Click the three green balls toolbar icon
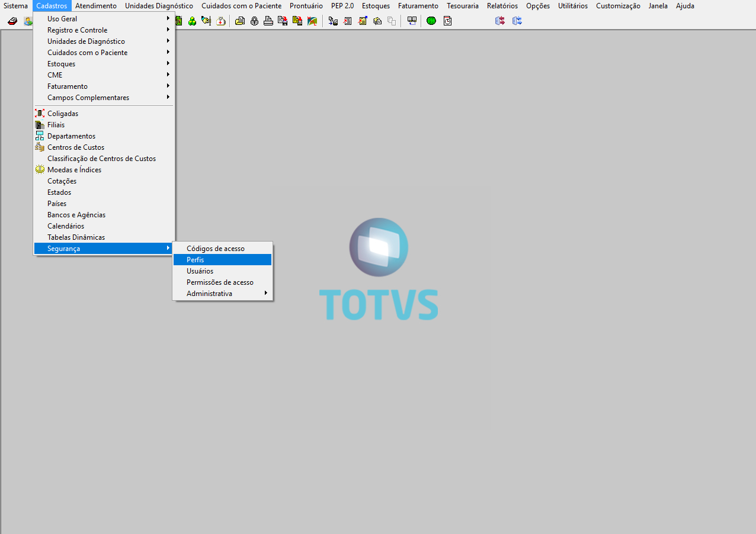This screenshot has width=756, height=534. (192, 21)
